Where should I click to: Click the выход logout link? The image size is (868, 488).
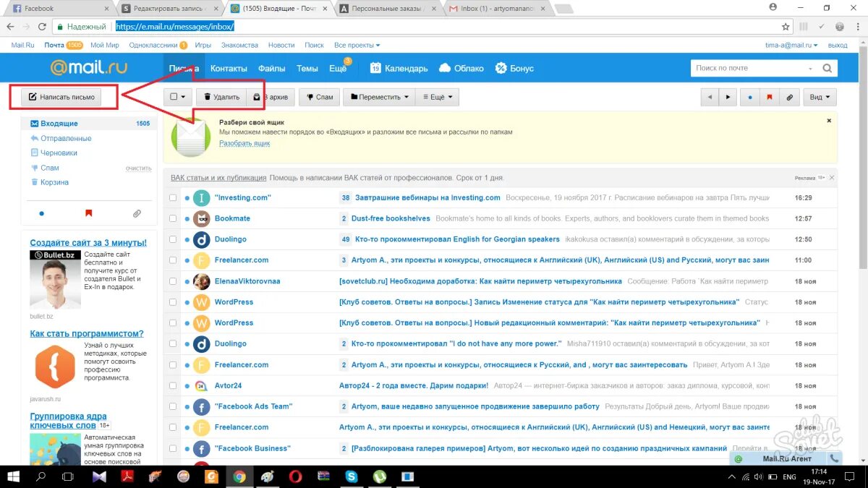[838, 45]
